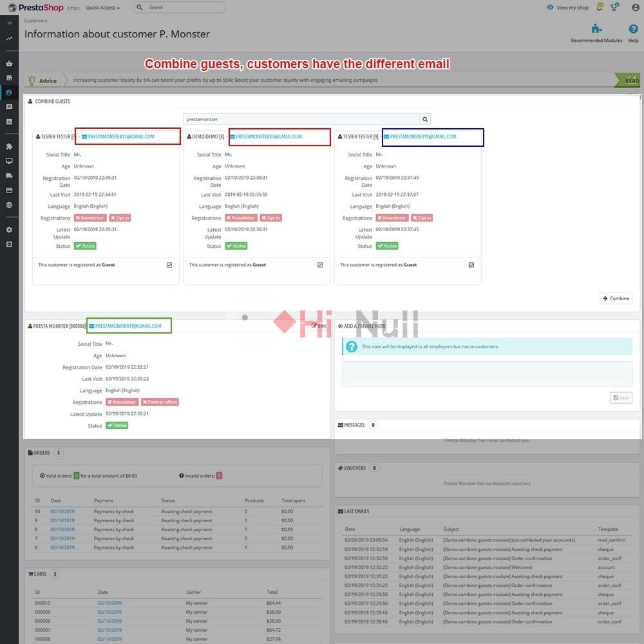This screenshot has height=644, width=644.
Task: Open the Shipping truck icon in sidebar
Action: tap(9, 176)
